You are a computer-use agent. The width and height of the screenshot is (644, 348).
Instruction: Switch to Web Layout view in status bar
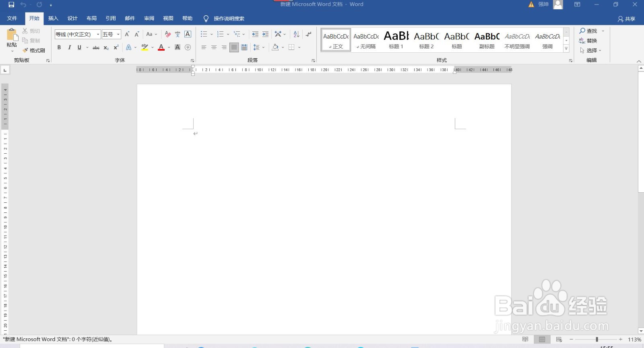coord(559,340)
